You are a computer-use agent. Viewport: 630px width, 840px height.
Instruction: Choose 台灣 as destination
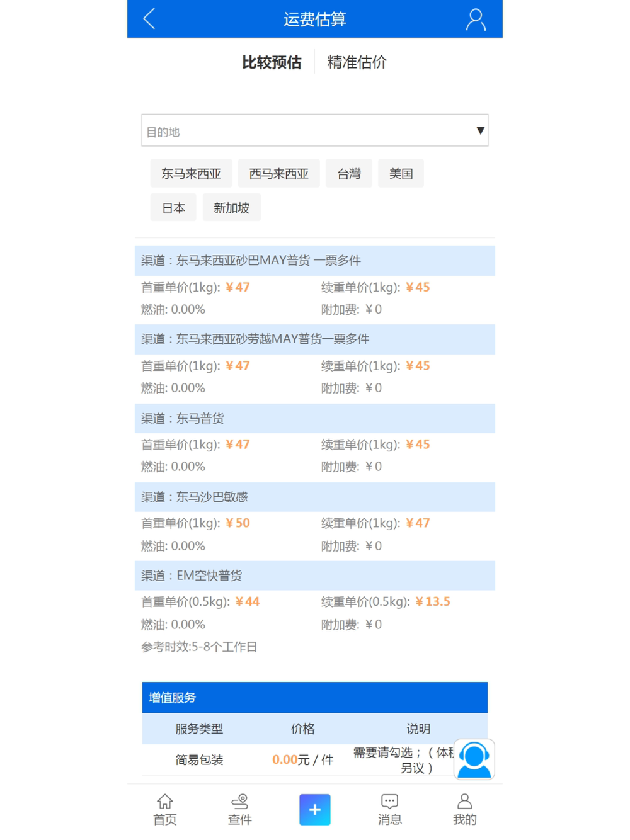click(349, 173)
